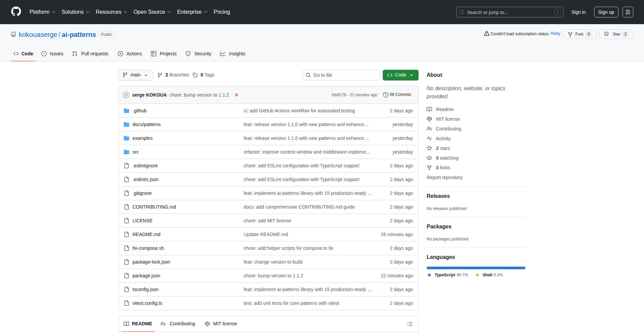Click the Go to file search field
This screenshot has width=644, height=333.
[x=341, y=75]
